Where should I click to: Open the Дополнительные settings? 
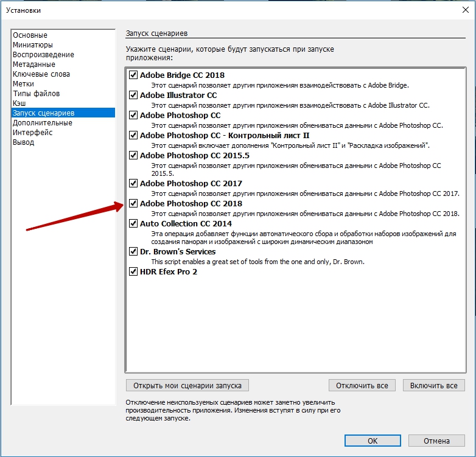coord(63,122)
